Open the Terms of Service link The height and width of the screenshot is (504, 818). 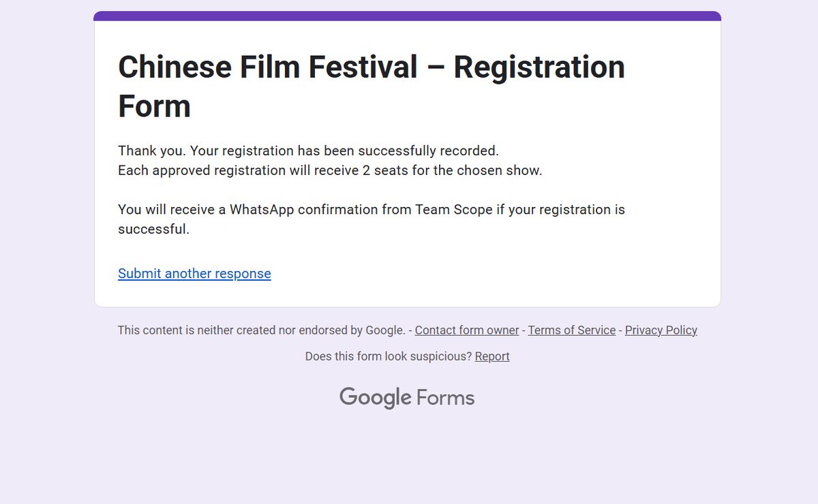572,330
